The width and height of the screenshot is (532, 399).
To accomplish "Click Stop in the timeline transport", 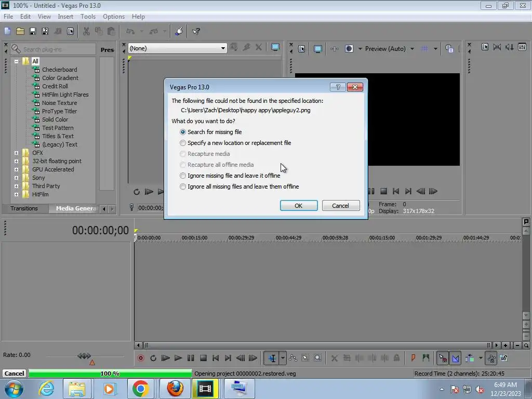I will pos(203,358).
